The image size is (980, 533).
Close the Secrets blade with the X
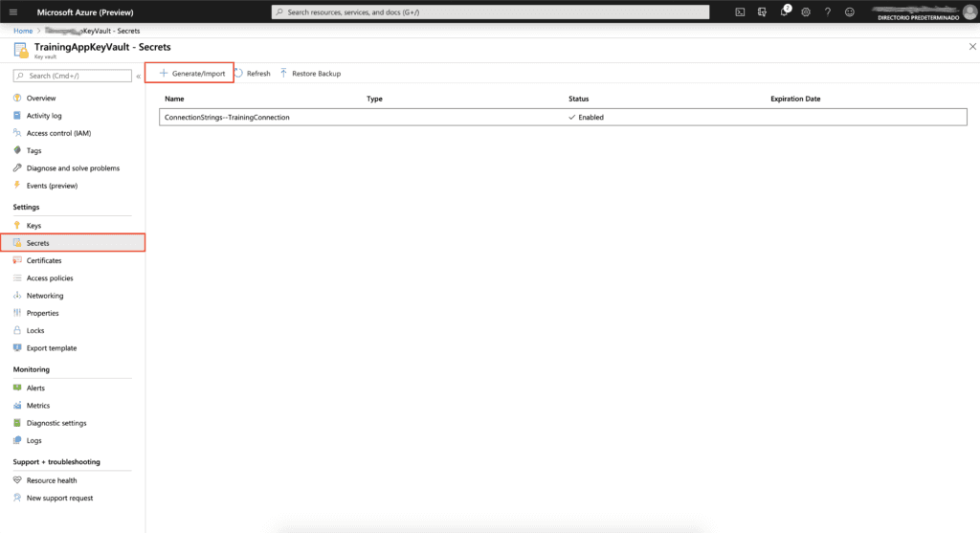972,47
